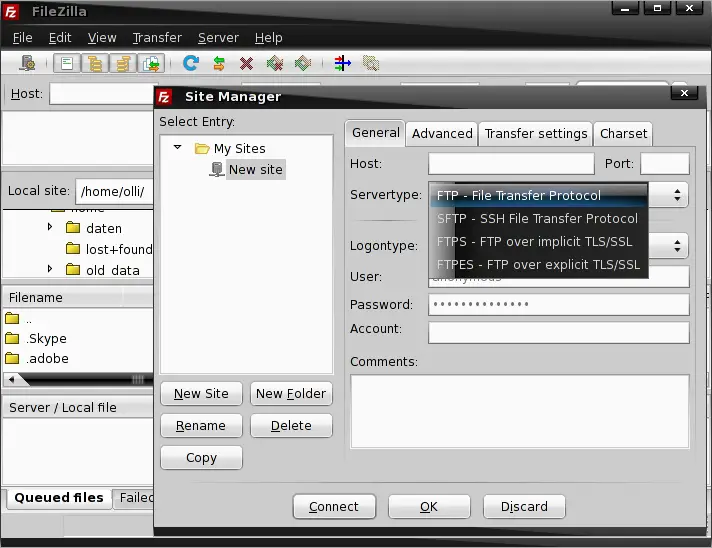Click the Delete button

[x=291, y=426]
